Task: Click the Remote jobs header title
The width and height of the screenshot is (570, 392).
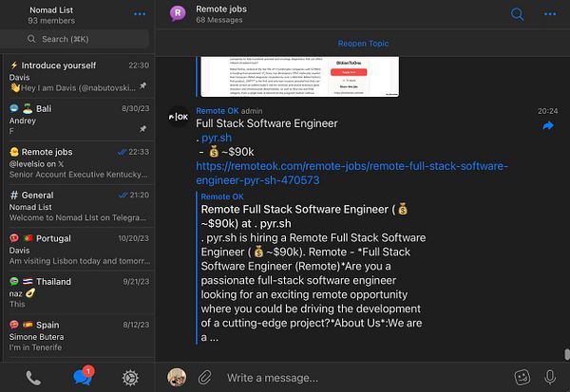Action: (x=221, y=9)
